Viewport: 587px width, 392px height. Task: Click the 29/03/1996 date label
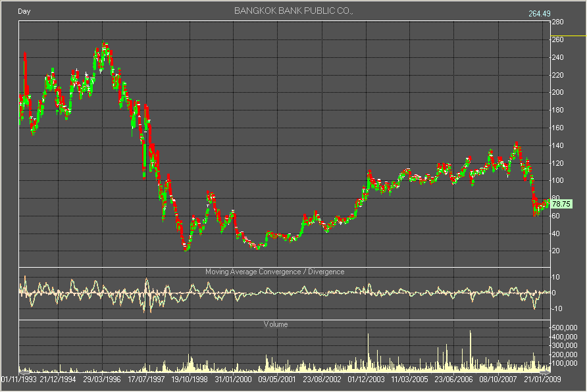[102, 380]
